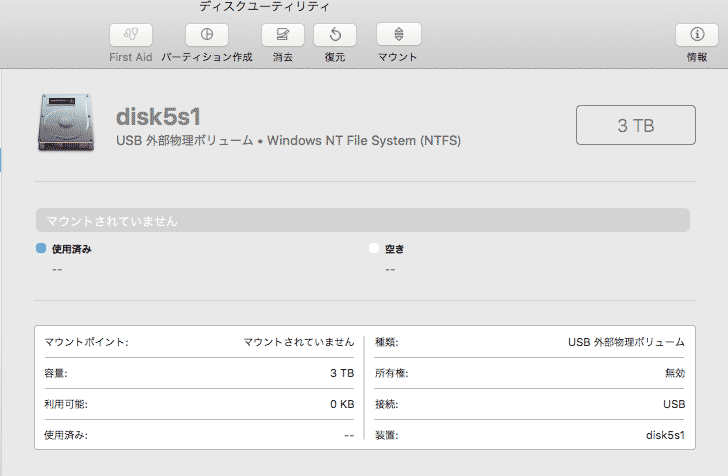Select the white 空き legend dot
728x476 pixels.
374,248
